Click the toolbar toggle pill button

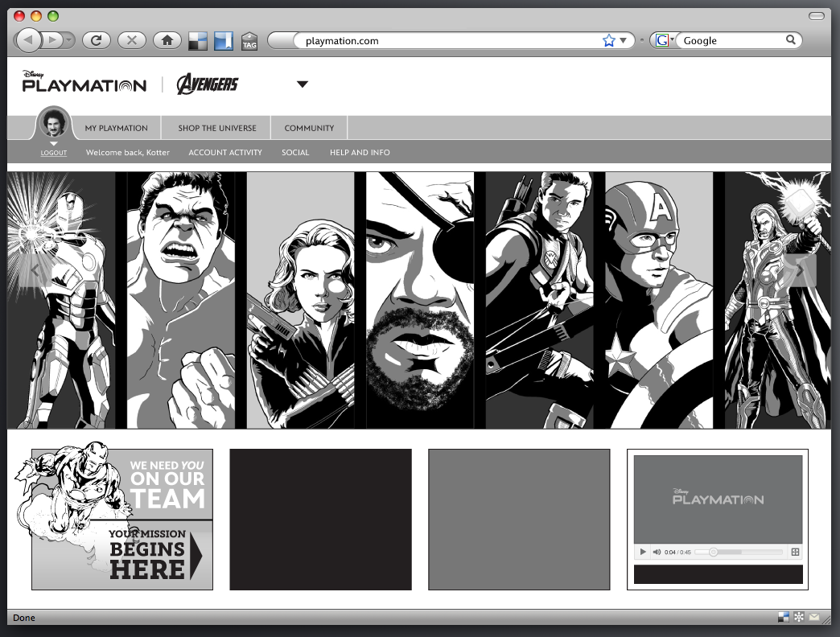[817, 16]
